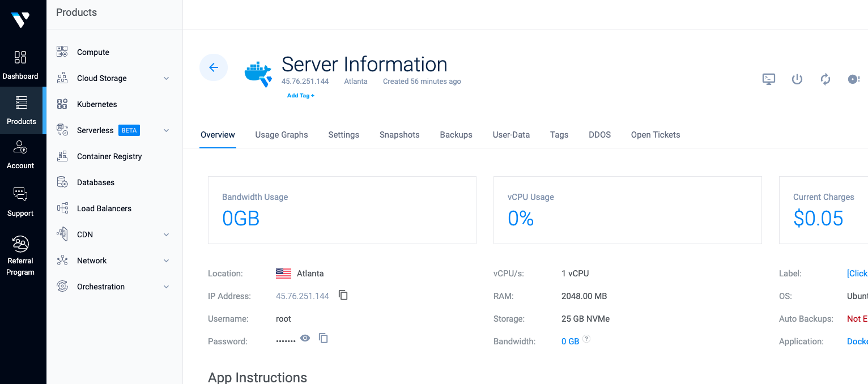Open the Docker application link
The width and height of the screenshot is (868, 384).
click(x=857, y=342)
